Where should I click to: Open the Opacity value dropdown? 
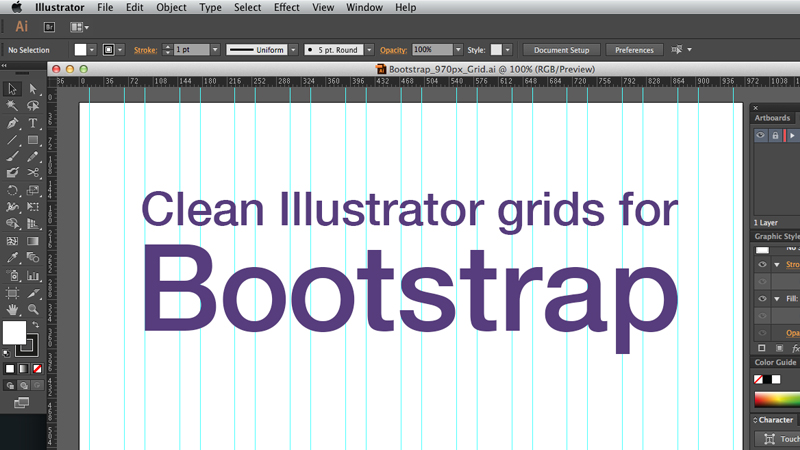tap(458, 50)
